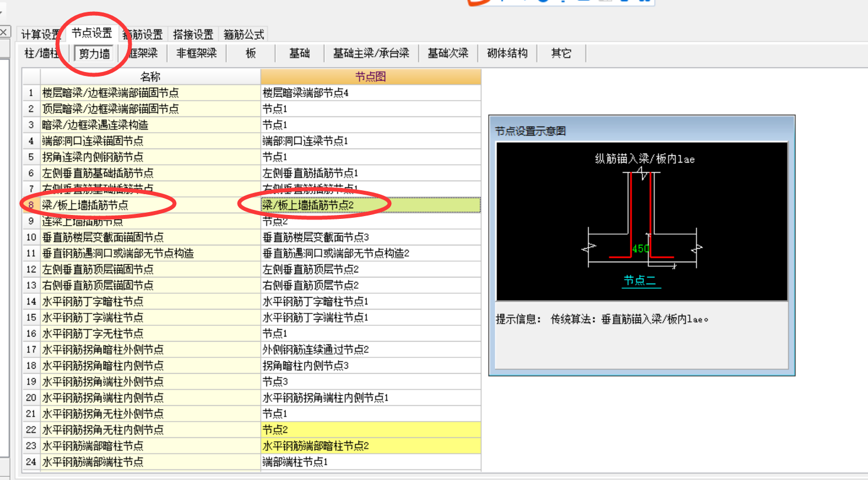Select row 顶层暗梁/边框梁端部锚固节点
The image size is (868, 480).
(x=150, y=109)
